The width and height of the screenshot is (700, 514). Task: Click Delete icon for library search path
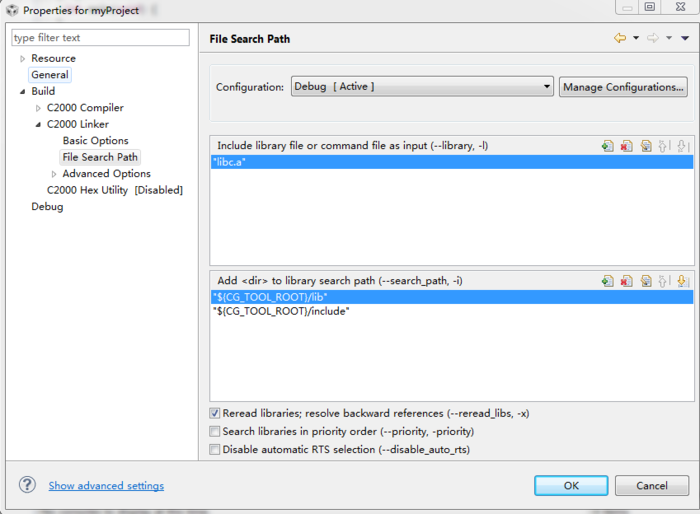[626, 282]
